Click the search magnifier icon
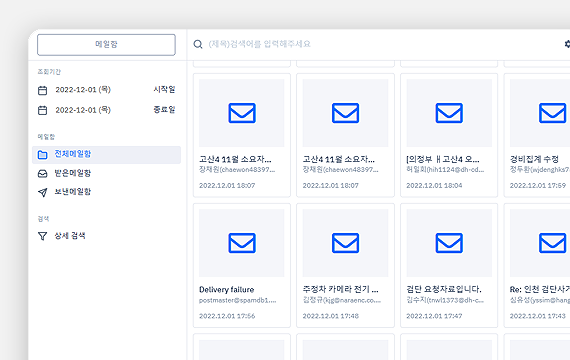 198,44
